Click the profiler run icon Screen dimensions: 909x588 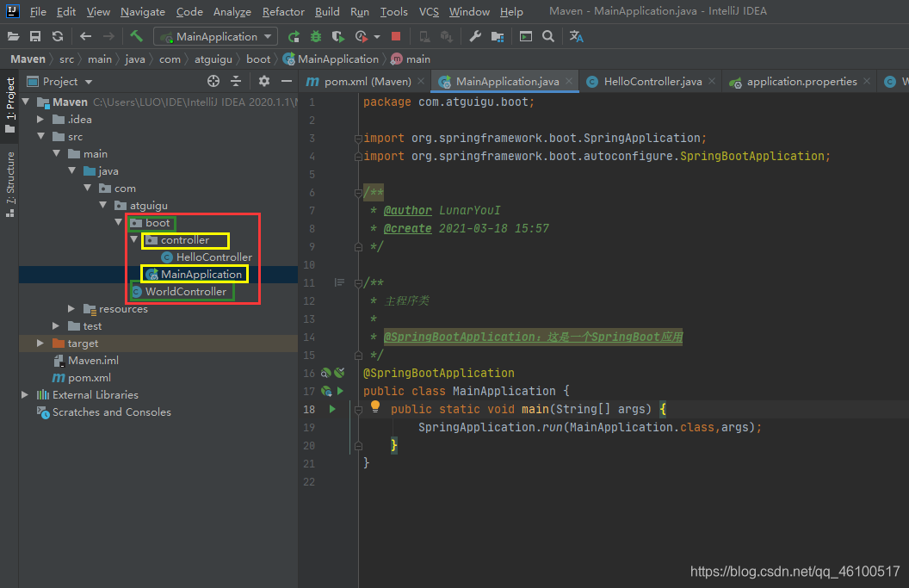pyautogui.click(x=362, y=36)
